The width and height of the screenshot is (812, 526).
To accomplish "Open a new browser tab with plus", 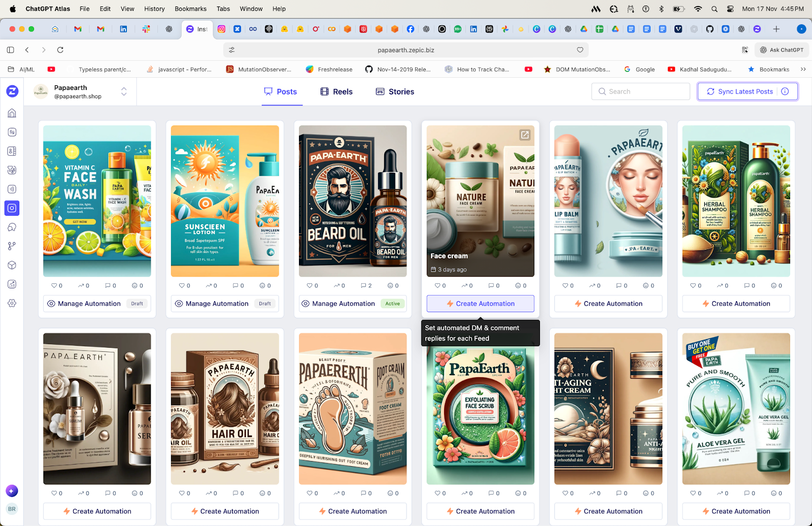I will coord(776,29).
